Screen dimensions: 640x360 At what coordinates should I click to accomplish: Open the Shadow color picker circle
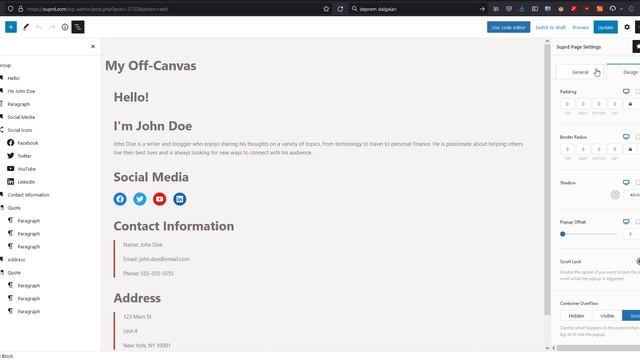pyautogui.click(x=615, y=195)
